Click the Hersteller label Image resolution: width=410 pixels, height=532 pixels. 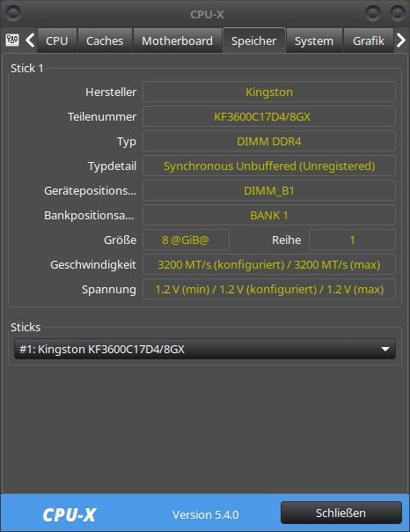pyautogui.click(x=111, y=92)
